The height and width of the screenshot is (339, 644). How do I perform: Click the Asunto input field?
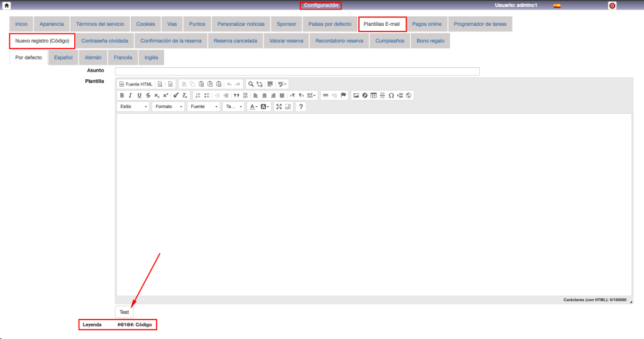click(297, 72)
